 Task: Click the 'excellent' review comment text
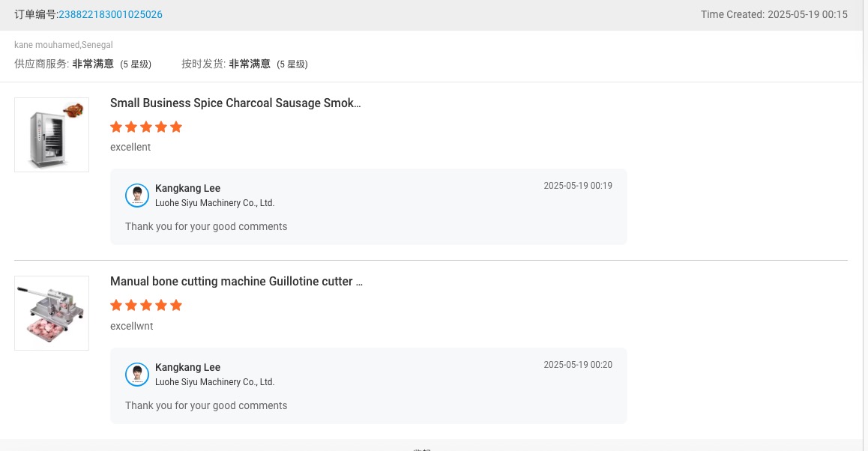click(130, 148)
